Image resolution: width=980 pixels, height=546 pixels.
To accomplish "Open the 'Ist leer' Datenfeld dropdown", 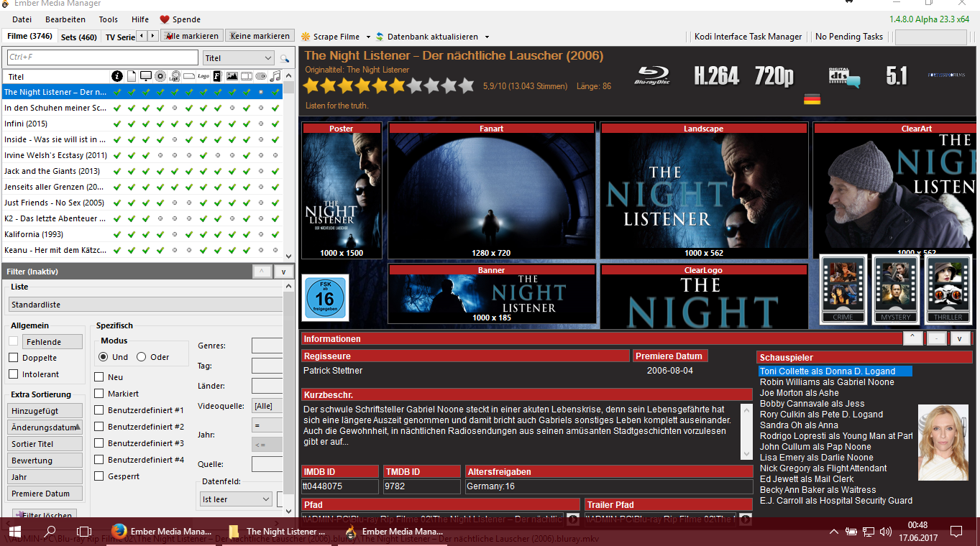I will [x=236, y=499].
